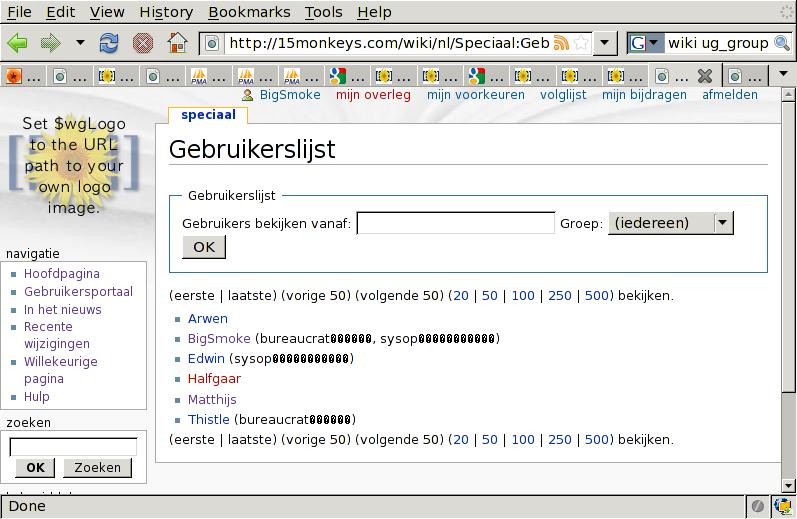This screenshot has height=519, width=797.
Task: Click the afmelden logout link
Action: (730, 95)
